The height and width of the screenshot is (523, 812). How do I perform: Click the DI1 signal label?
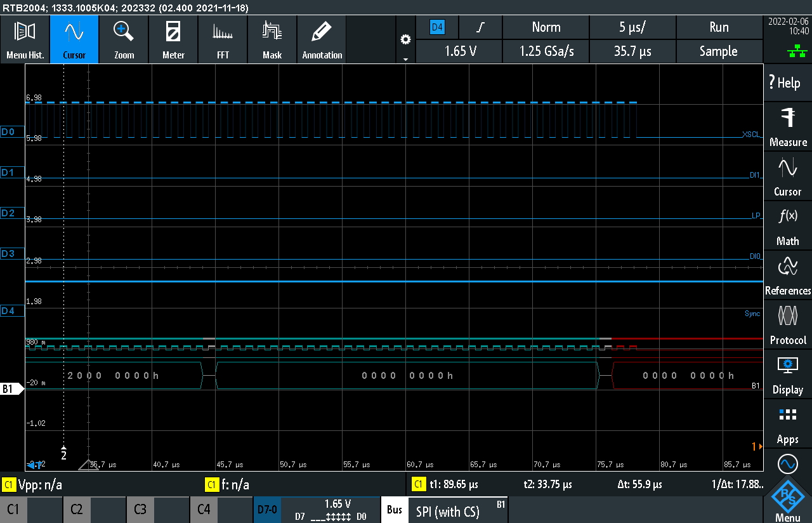pos(754,175)
